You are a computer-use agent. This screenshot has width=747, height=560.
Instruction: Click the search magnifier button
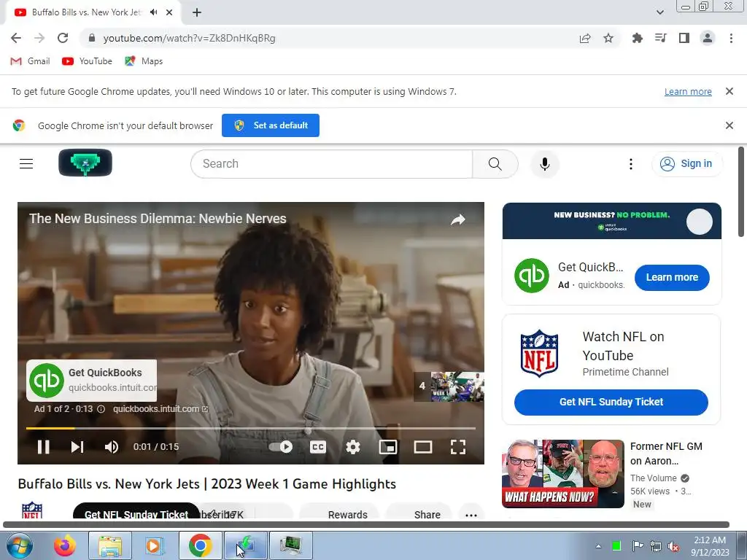pyautogui.click(x=495, y=164)
